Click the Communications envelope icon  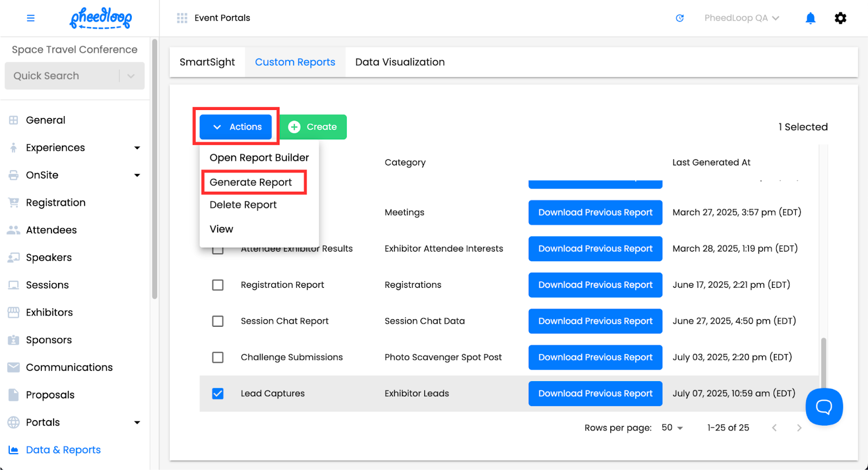14,368
